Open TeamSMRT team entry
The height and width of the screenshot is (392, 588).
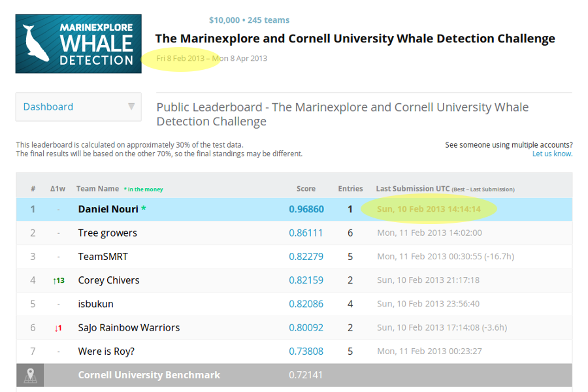[103, 257]
